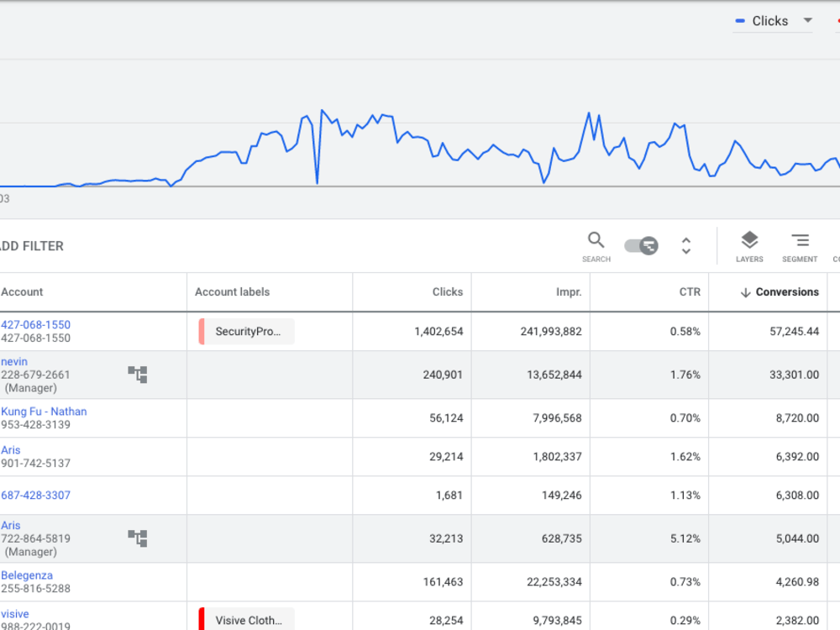The height and width of the screenshot is (630, 840).
Task: Open the Segment menu icon
Action: [x=800, y=246]
